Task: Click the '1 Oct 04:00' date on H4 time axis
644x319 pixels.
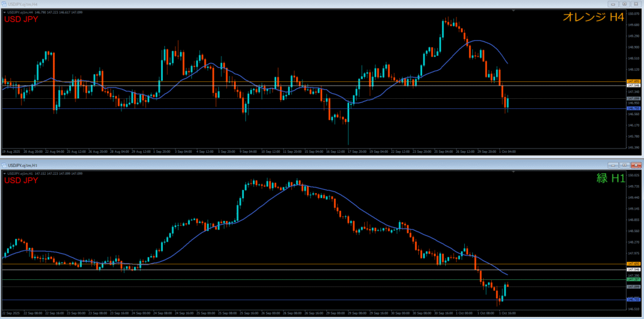Action: click(x=508, y=151)
